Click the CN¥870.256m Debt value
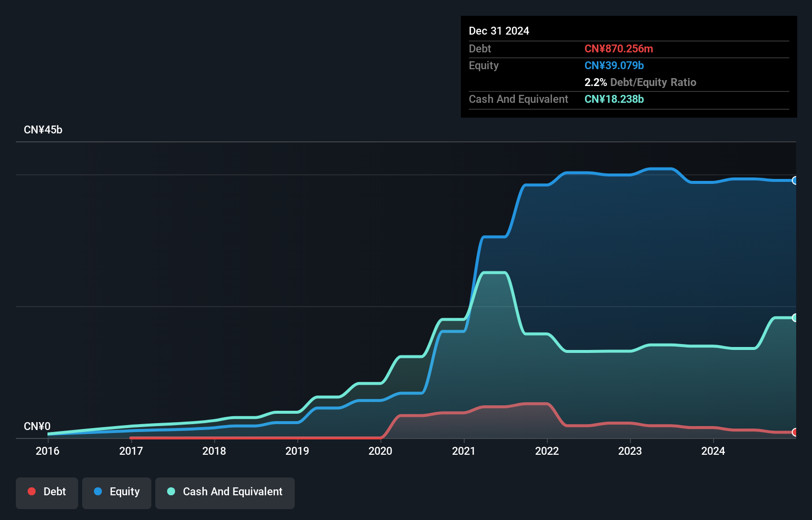Viewport: 812px width, 520px height. pyautogui.click(x=619, y=48)
